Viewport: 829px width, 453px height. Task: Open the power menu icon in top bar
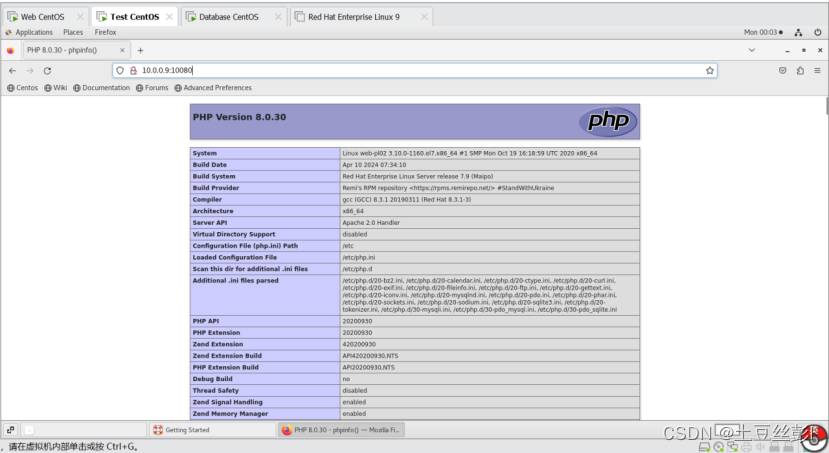pyautogui.click(x=818, y=32)
